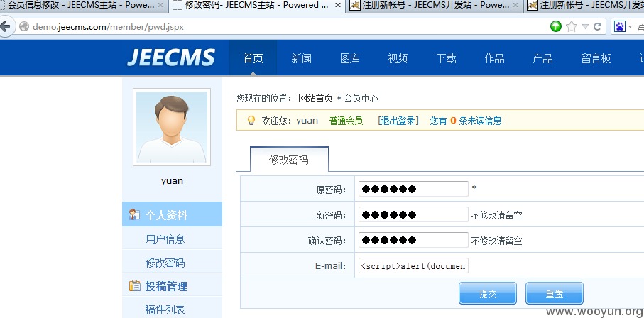
Task: Open 稿件列表 sidebar link
Action: click(165, 309)
